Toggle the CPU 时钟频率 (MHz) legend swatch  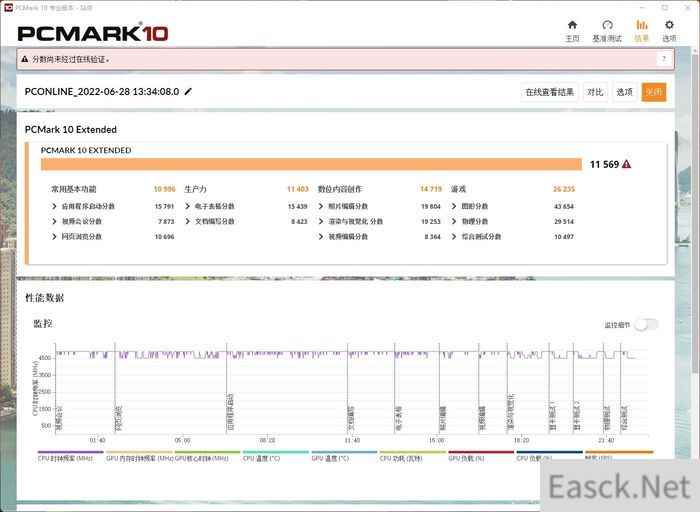coord(70,452)
